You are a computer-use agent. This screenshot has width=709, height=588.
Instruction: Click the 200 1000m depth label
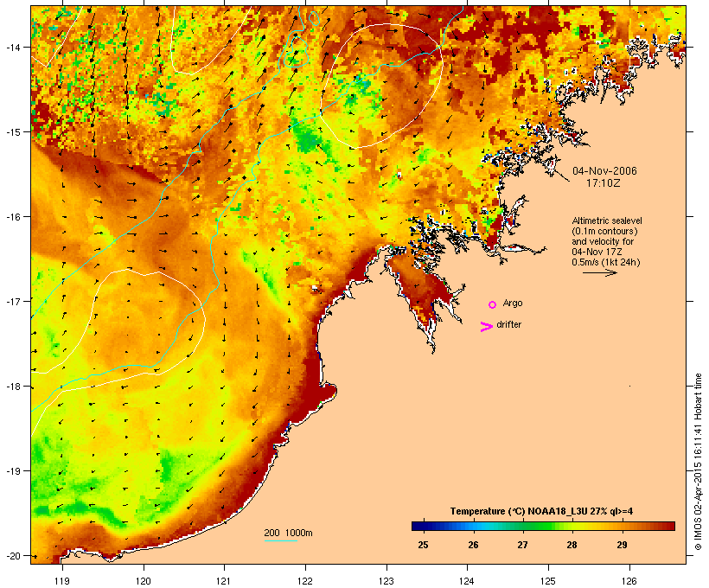tap(288, 533)
